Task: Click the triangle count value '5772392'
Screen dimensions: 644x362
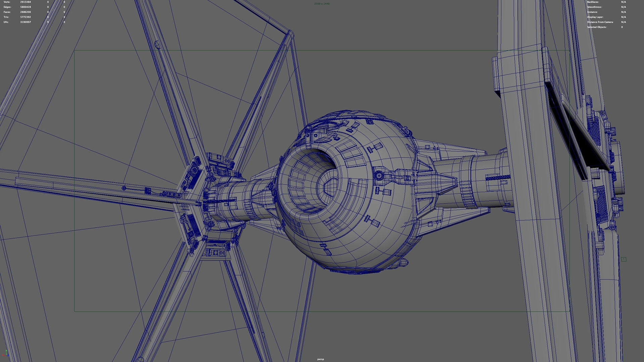Action: (25, 17)
